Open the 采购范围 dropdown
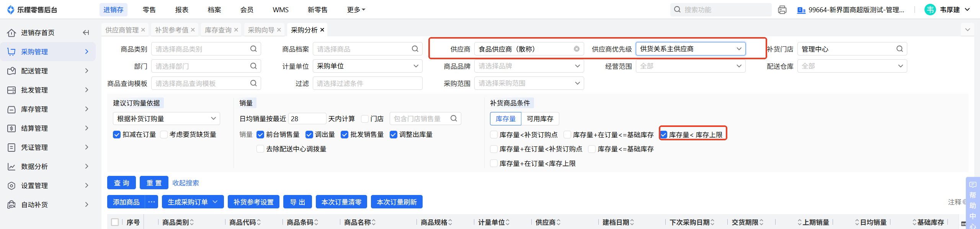The height and width of the screenshot is (229, 980). (x=529, y=83)
